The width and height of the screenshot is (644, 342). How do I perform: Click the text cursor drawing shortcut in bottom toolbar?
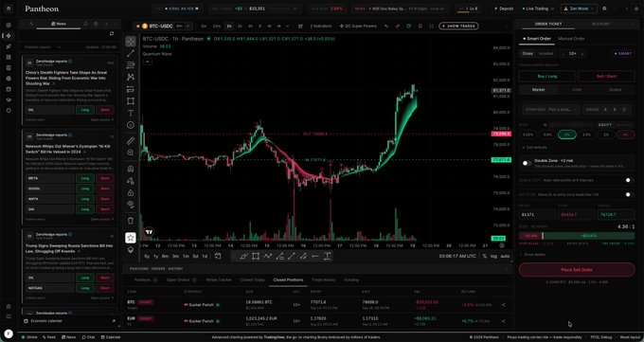coord(328,256)
